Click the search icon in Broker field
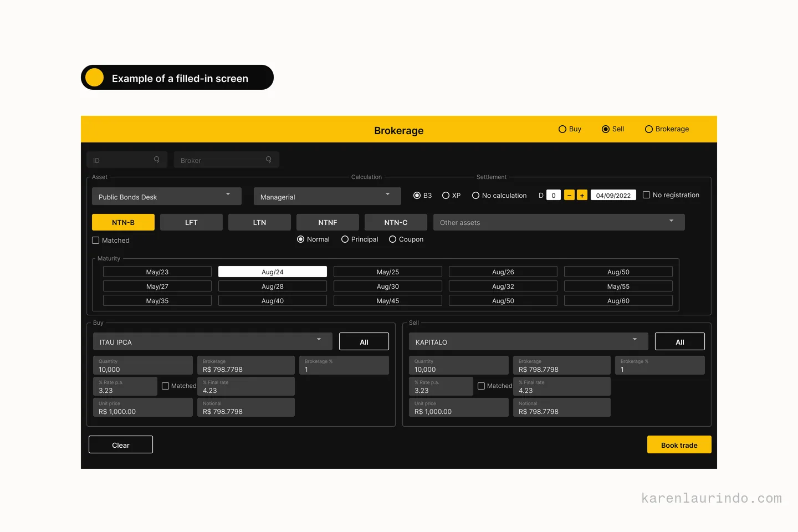Screen dimensions: 798x532 click(x=269, y=160)
